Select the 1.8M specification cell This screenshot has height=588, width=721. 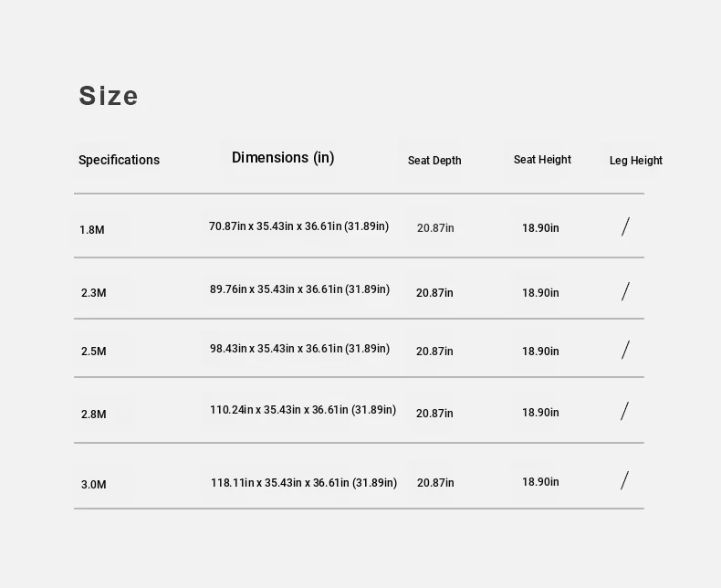click(92, 230)
